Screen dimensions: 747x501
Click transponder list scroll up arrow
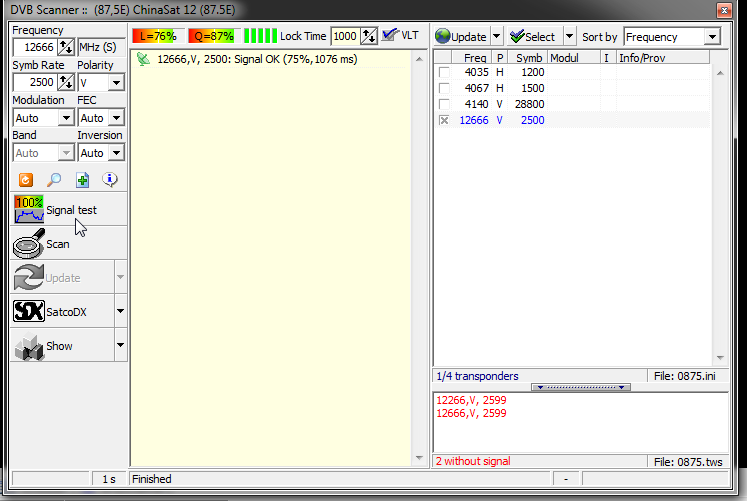pos(720,73)
